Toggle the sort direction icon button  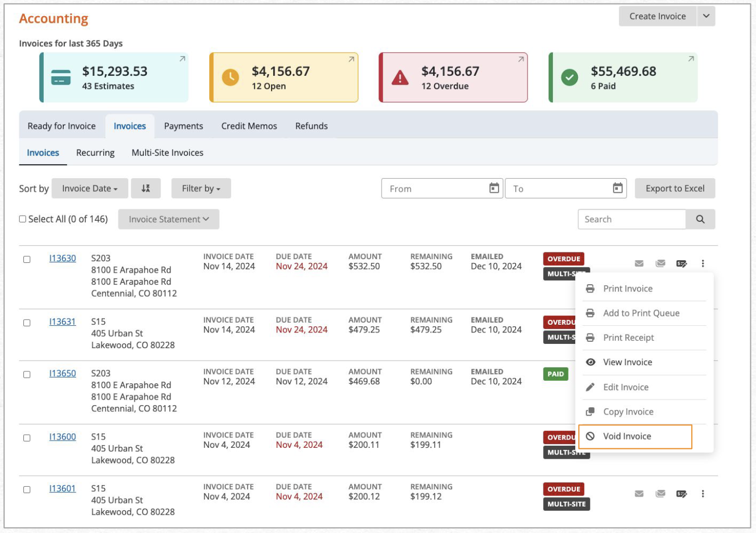click(146, 188)
